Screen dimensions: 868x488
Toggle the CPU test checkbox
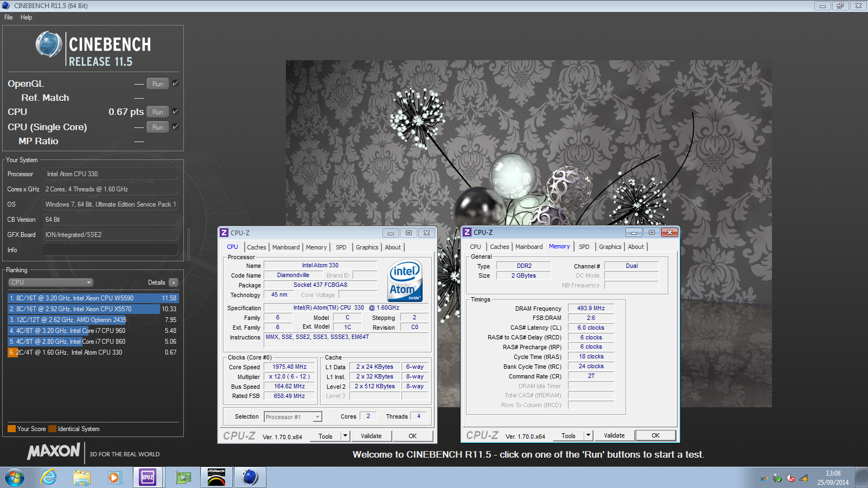point(175,112)
